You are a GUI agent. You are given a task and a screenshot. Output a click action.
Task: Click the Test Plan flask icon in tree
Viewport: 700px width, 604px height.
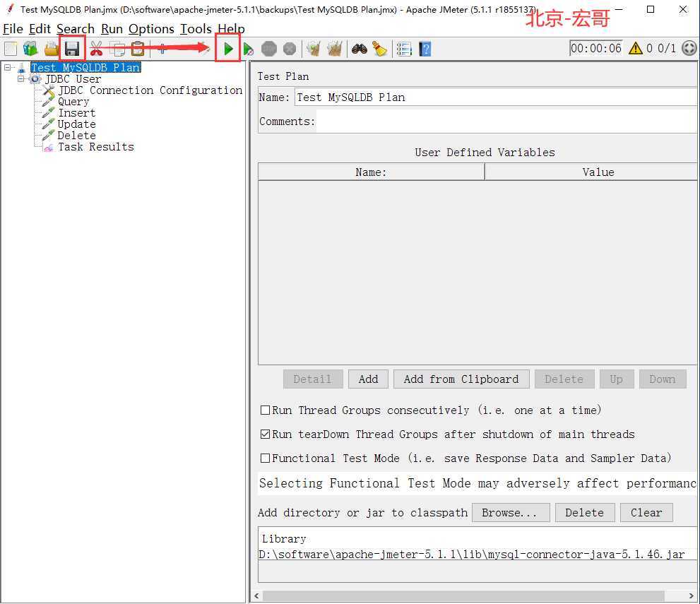(x=21, y=68)
